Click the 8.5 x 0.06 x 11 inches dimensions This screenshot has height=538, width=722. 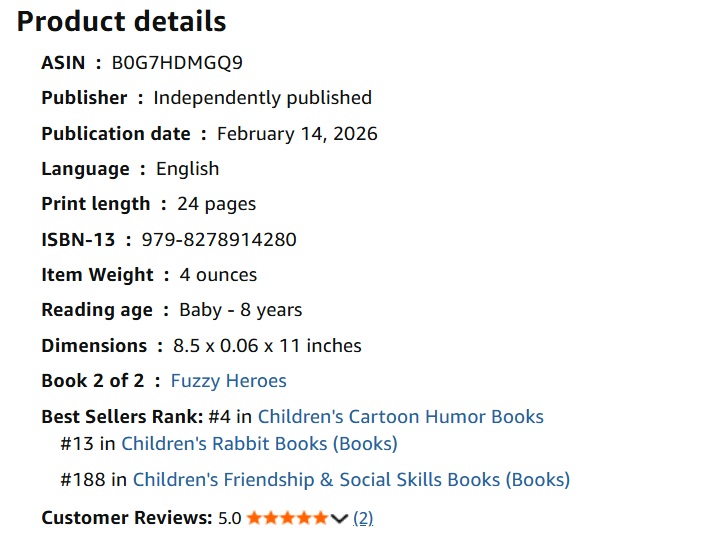pyautogui.click(x=267, y=346)
